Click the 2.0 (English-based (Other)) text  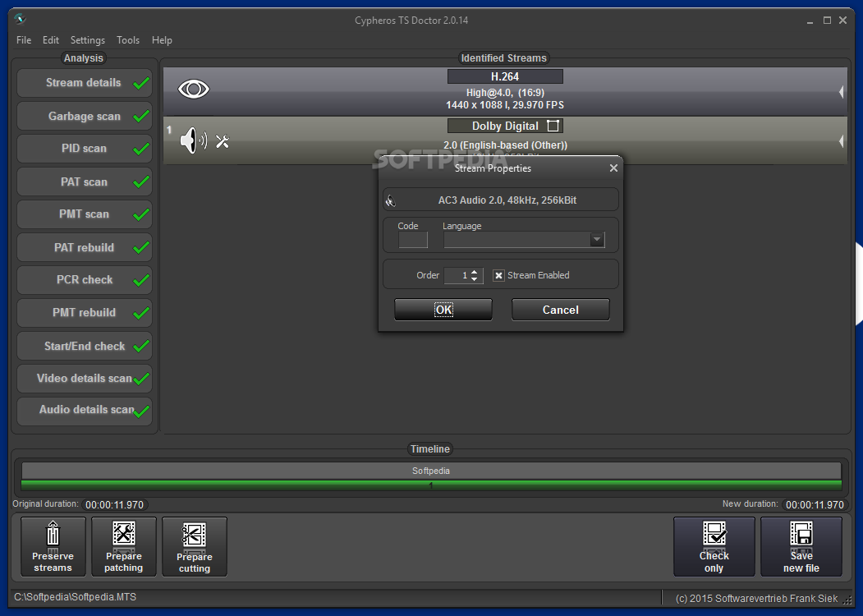tap(505, 145)
